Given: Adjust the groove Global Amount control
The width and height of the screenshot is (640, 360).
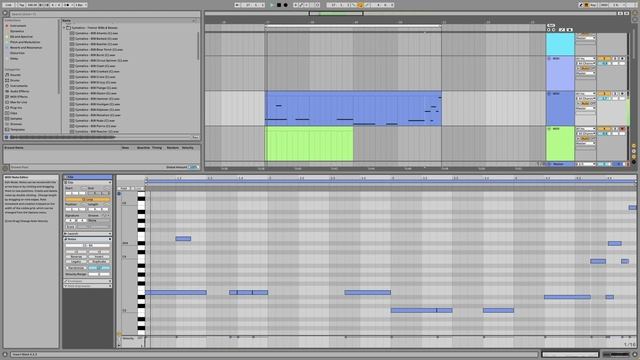Looking at the screenshot, I should click(x=193, y=167).
